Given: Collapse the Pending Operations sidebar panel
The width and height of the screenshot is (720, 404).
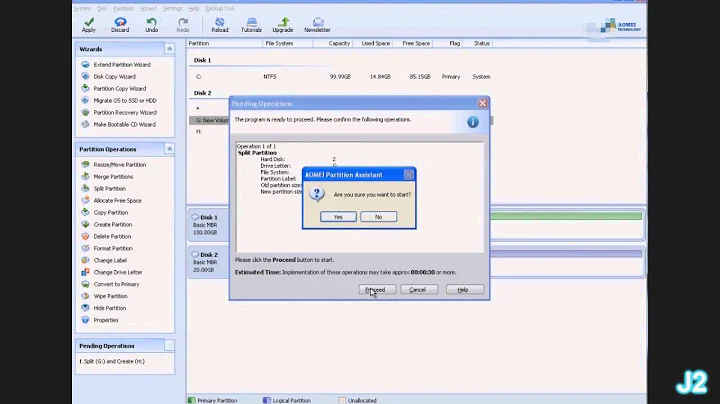Looking at the screenshot, I should tap(169, 345).
